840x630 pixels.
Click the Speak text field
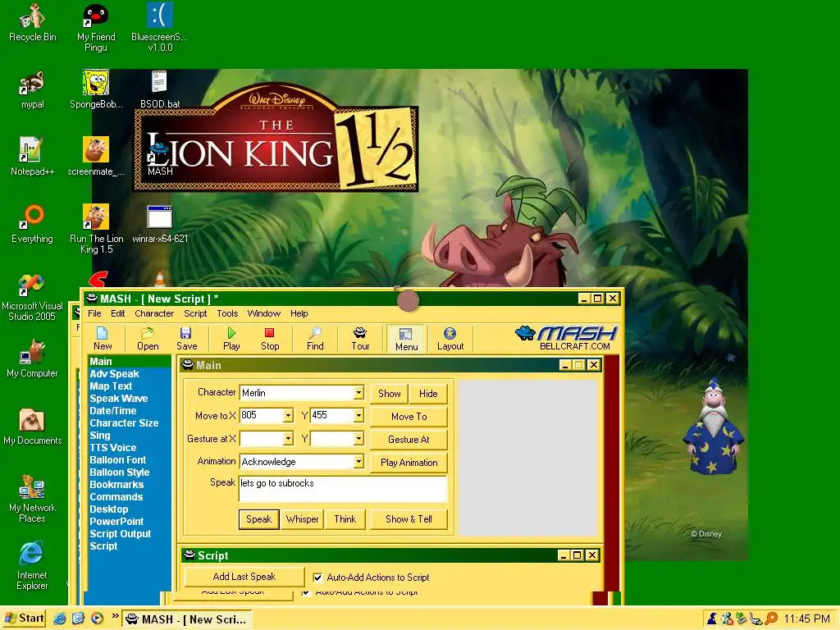pos(342,489)
